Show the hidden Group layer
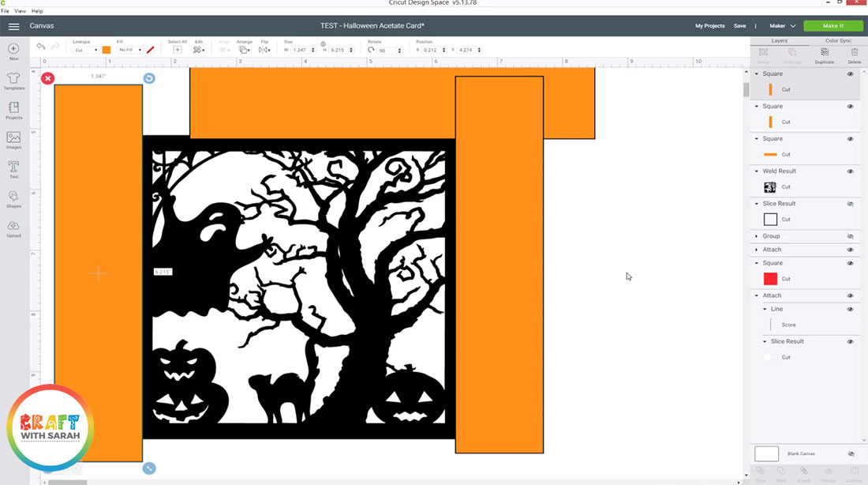Screen dimensions: 868x485 851,236
